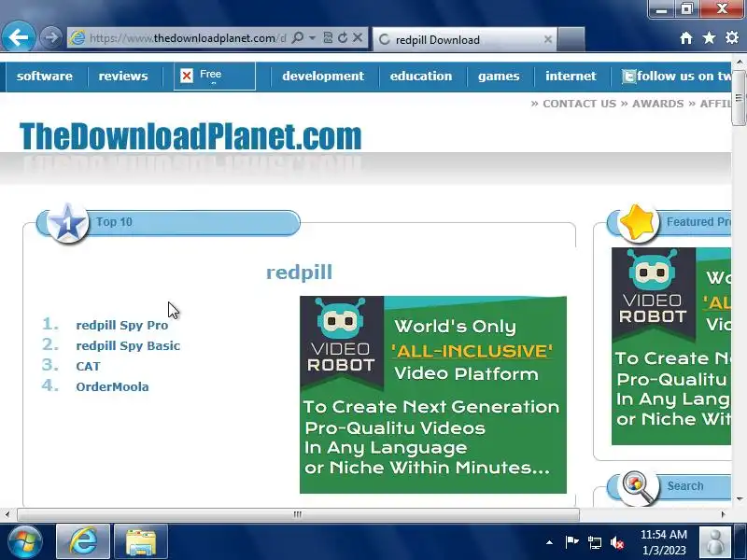
Task: Open the Windows Start button
Action: tap(25, 542)
